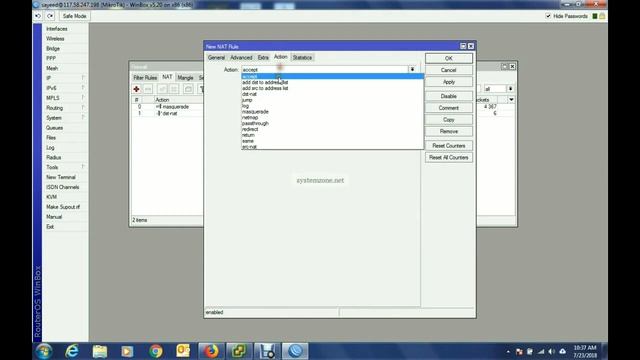Select 'return' from action list
Screen dimensions: 640x360
click(x=248, y=135)
